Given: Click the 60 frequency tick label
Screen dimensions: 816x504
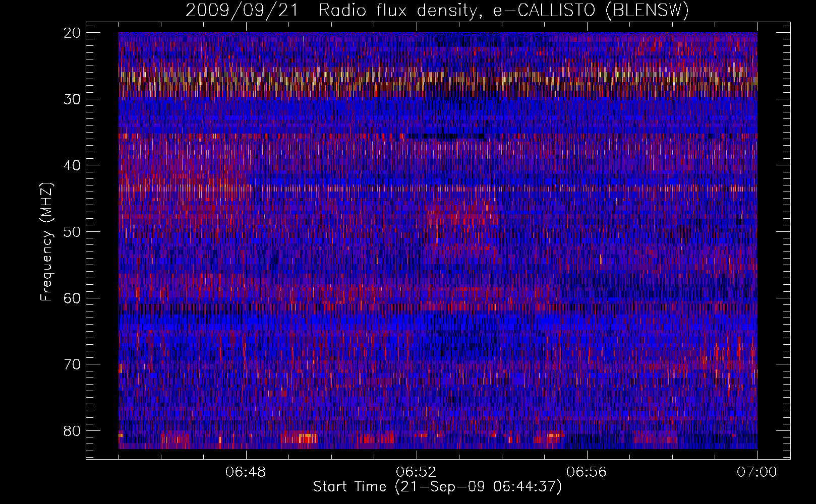Looking at the screenshot, I should [73, 298].
